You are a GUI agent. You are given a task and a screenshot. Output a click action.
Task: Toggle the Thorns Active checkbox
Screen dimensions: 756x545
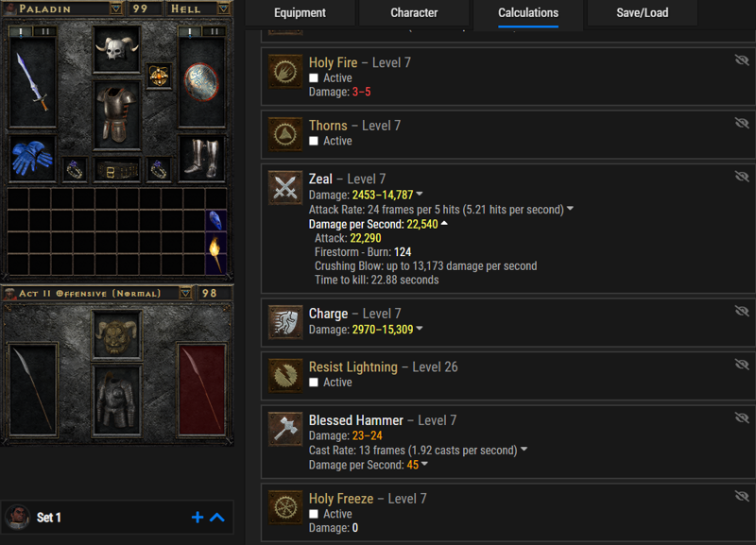[314, 141]
